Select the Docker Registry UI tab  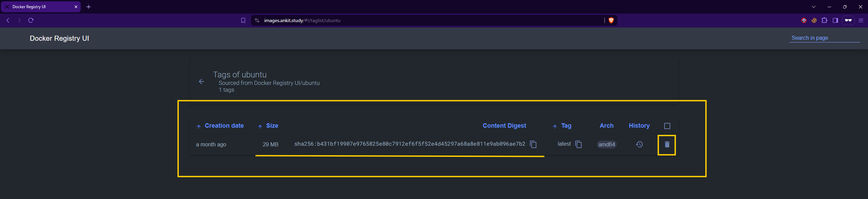[x=41, y=7]
